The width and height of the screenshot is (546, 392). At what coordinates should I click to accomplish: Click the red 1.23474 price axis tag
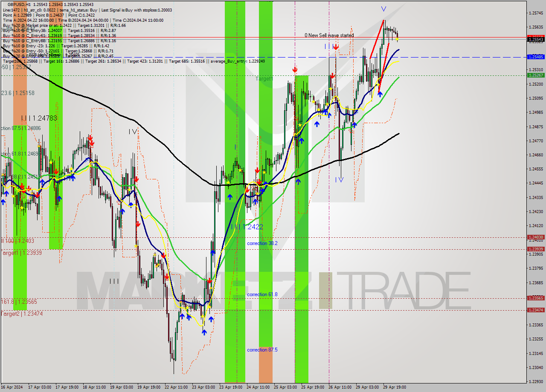(x=536, y=310)
